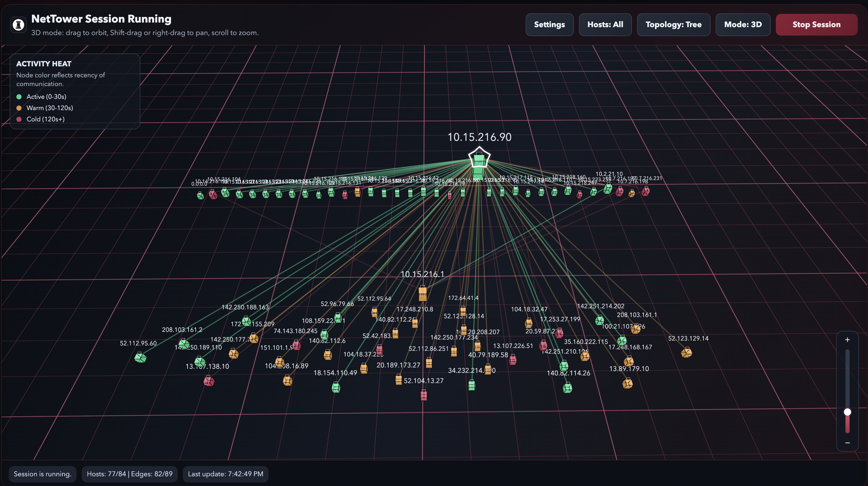Select the red node labeled 13.107.138.10
Screen dimensions: 868x486
pyautogui.click(x=209, y=381)
